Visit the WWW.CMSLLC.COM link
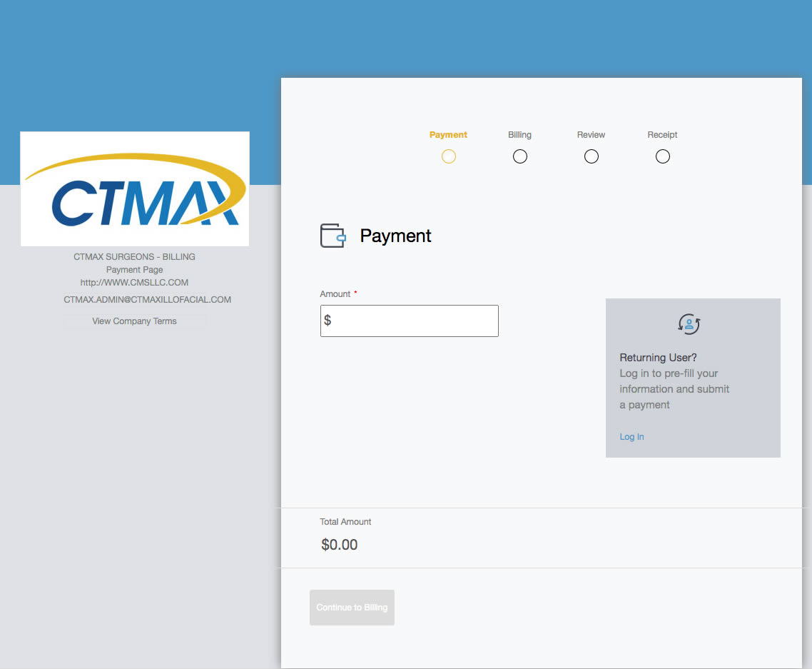 click(134, 282)
